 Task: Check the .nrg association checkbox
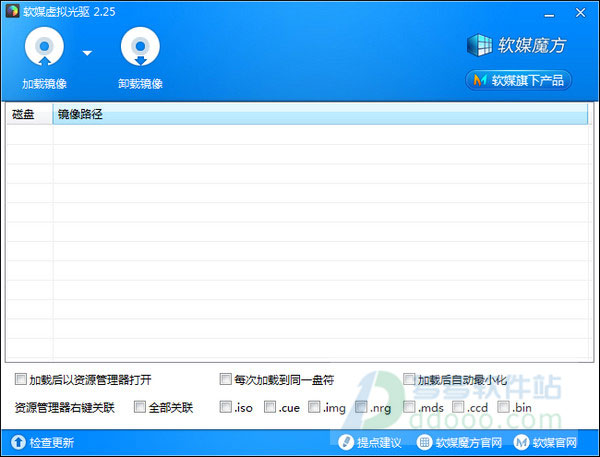[x=361, y=407]
